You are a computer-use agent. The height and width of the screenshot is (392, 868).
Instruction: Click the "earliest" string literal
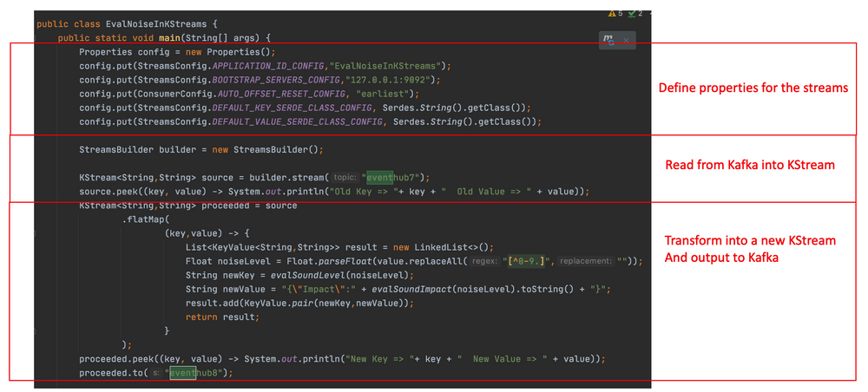coord(383,94)
